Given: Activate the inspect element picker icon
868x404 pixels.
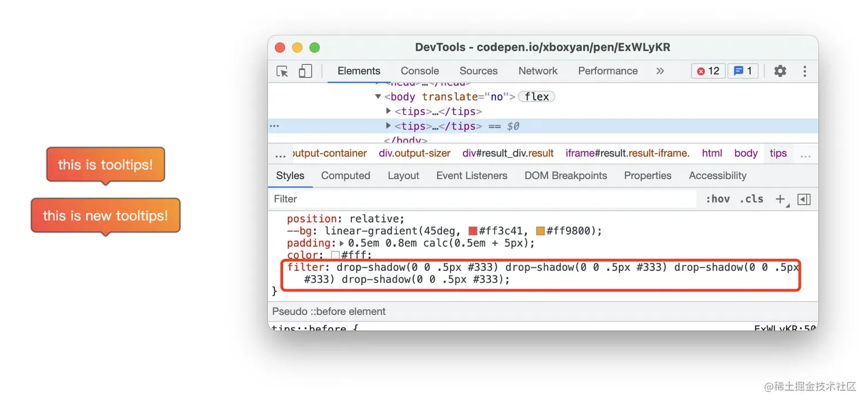Looking at the screenshot, I should [x=282, y=71].
